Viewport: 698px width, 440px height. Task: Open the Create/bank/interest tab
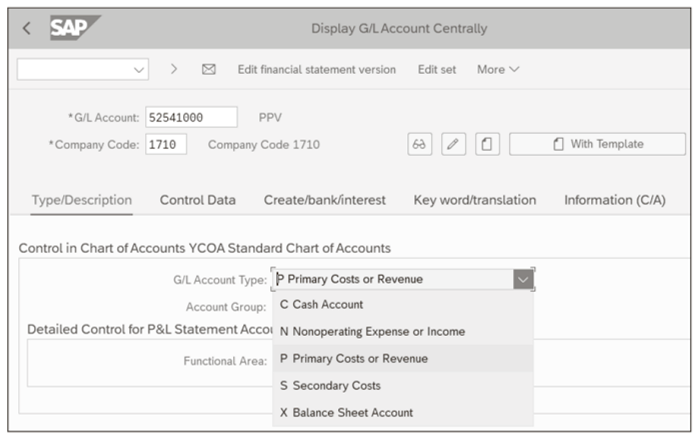coord(325,200)
